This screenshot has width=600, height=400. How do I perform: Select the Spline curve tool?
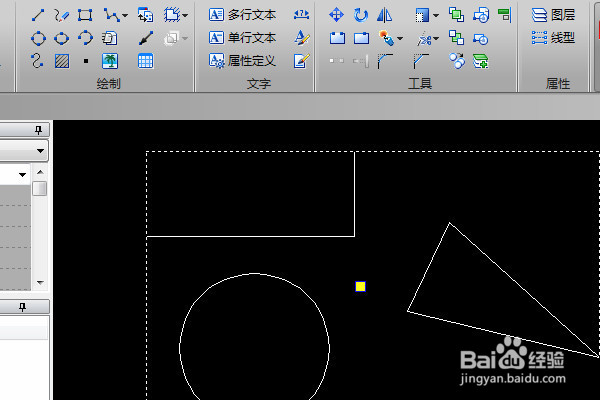pyautogui.click(x=37, y=61)
